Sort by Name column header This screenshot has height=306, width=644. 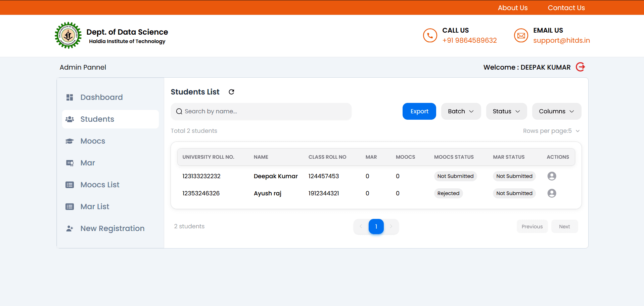pos(261,157)
